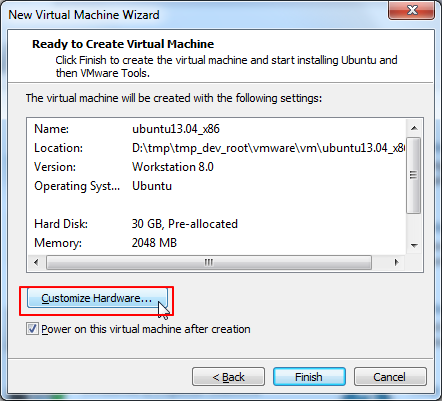Viewport: 442px width, 401px height.
Task: Click the horizontal scroll right arrow
Action: 396,263
